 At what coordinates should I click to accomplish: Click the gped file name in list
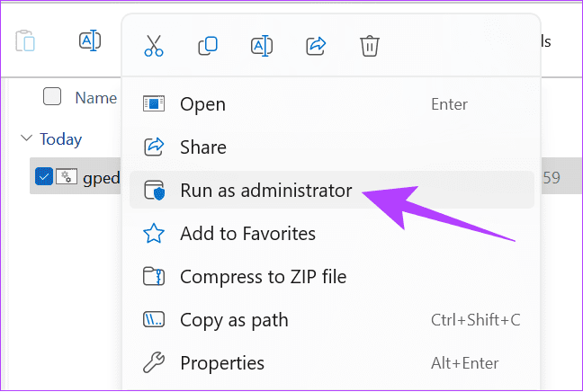[x=100, y=178]
